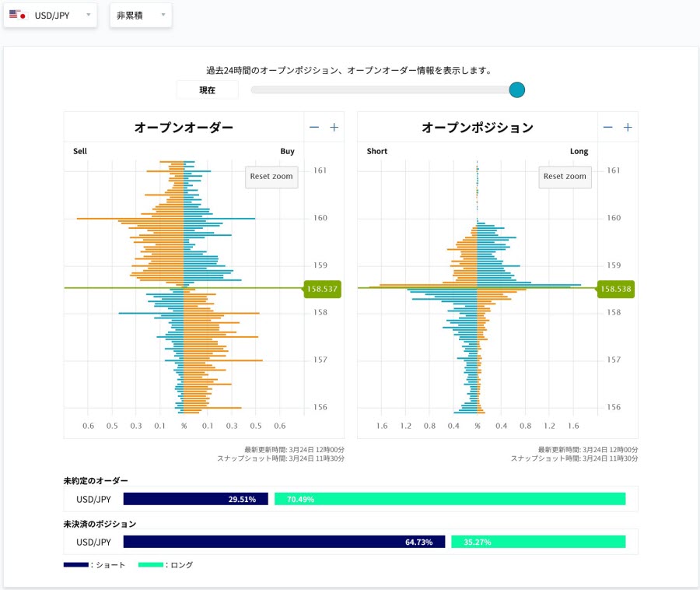The image size is (700, 590).
Task: Reset zoom on the Open Positions chart
Action: [x=565, y=177]
